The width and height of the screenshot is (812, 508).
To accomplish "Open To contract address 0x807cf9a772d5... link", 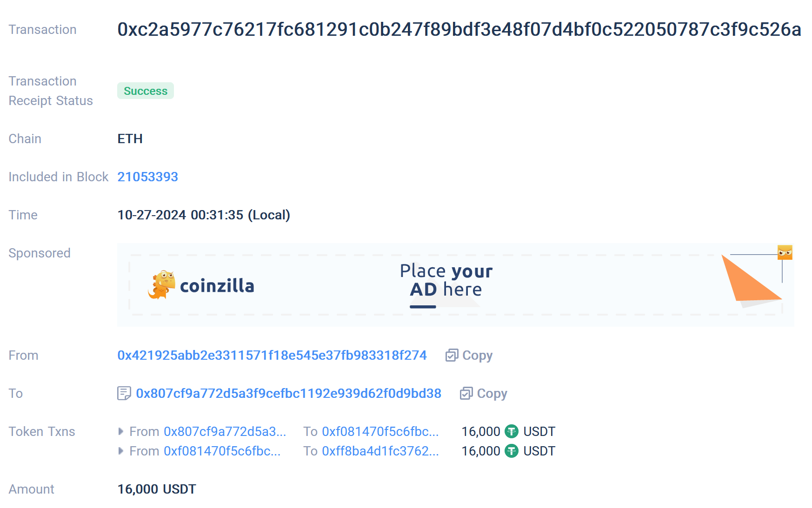I will click(288, 394).
